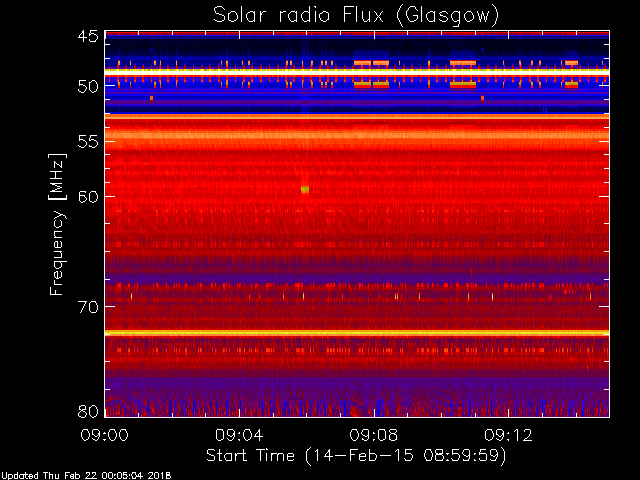Select the 55 frequency tick label
The height and width of the screenshot is (480, 640).
tap(88, 142)
